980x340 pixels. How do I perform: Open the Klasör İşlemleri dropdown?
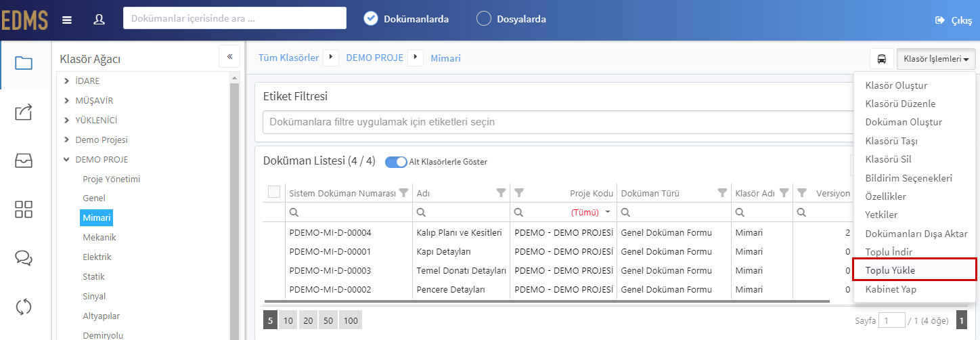[937, 59]
